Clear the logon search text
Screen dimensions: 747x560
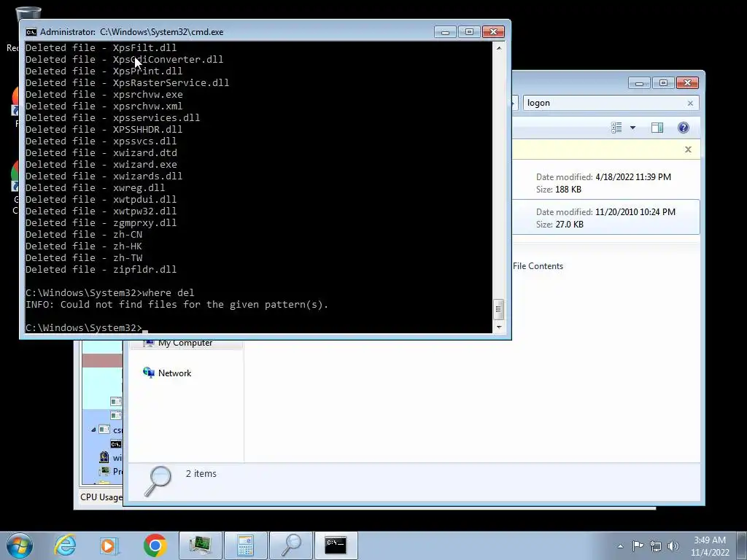pos(690,104)
